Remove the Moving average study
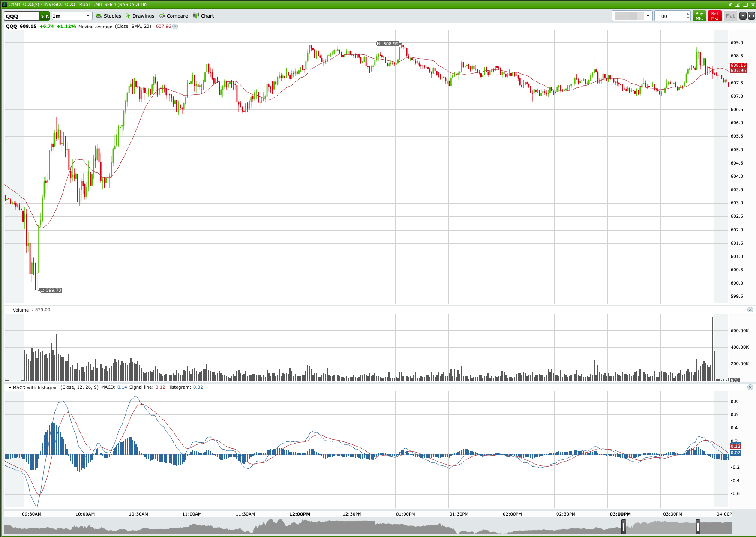The image size is (756, 537). point(175,26)
